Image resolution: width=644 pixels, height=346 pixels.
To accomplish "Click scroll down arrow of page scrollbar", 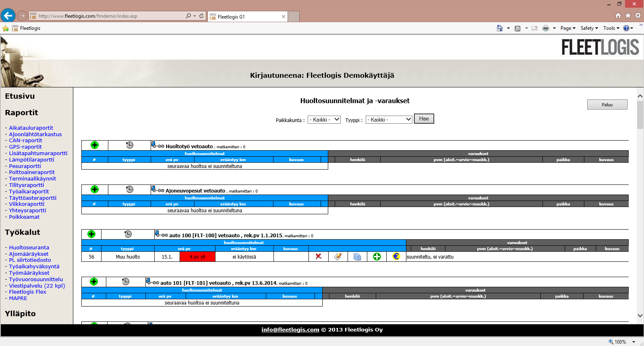I will point(640,316).
